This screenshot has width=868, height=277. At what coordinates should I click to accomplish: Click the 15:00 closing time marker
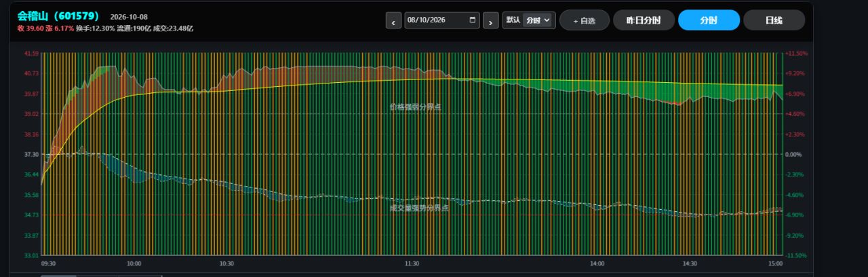click(775, 263)
